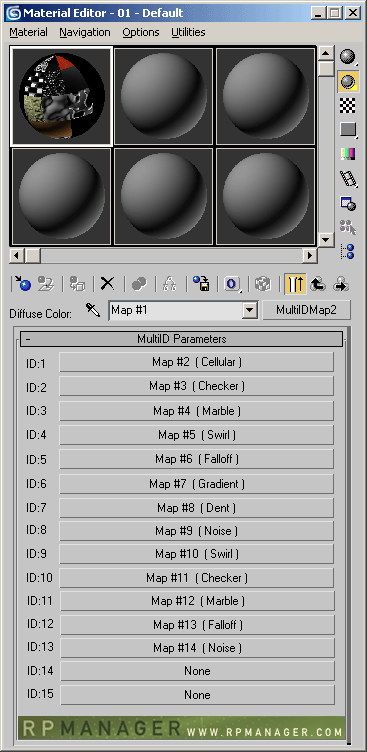The height and width of the screenshot is (752, 367).
Task: Click Map #8 (Dent) button
Action: click(x=197, y=508)
